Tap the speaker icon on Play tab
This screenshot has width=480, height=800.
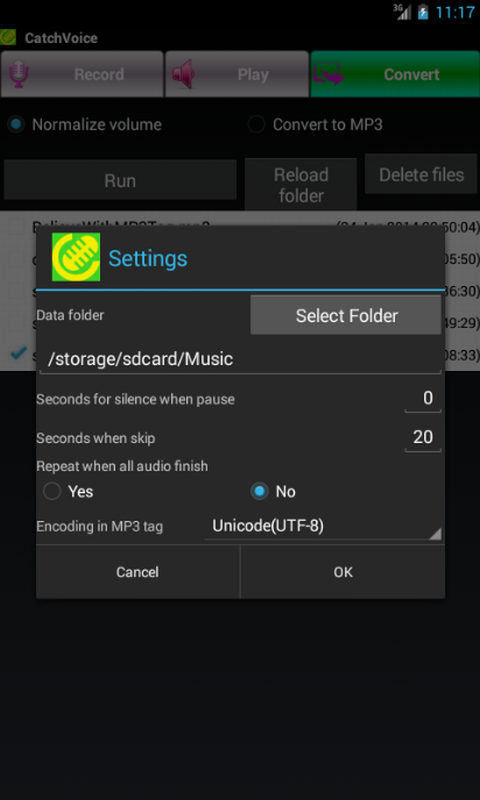pyautogui.click(x=183, y=74)
